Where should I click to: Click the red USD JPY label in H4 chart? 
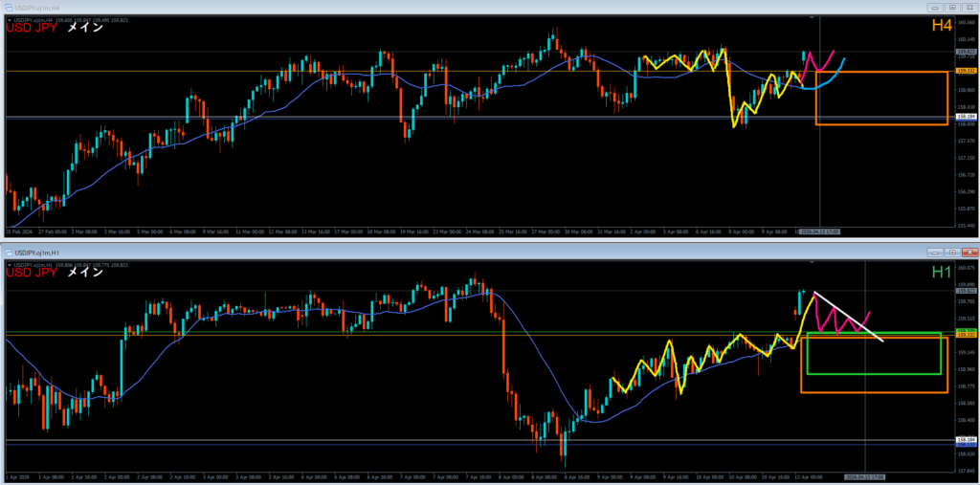coord(32,28)
